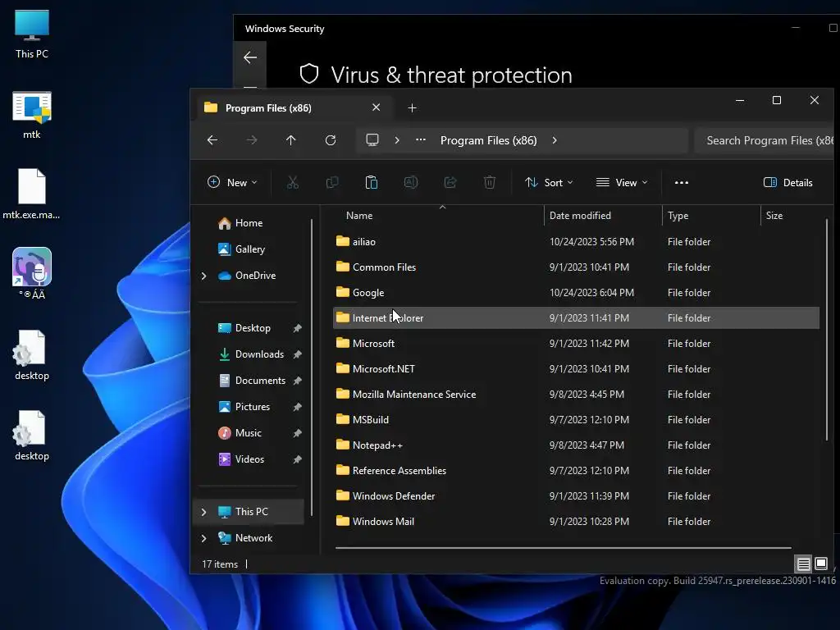Screen dimensions: 840x630
Task: Open pinned Downloads folder
Action: (x=253, y=354)
